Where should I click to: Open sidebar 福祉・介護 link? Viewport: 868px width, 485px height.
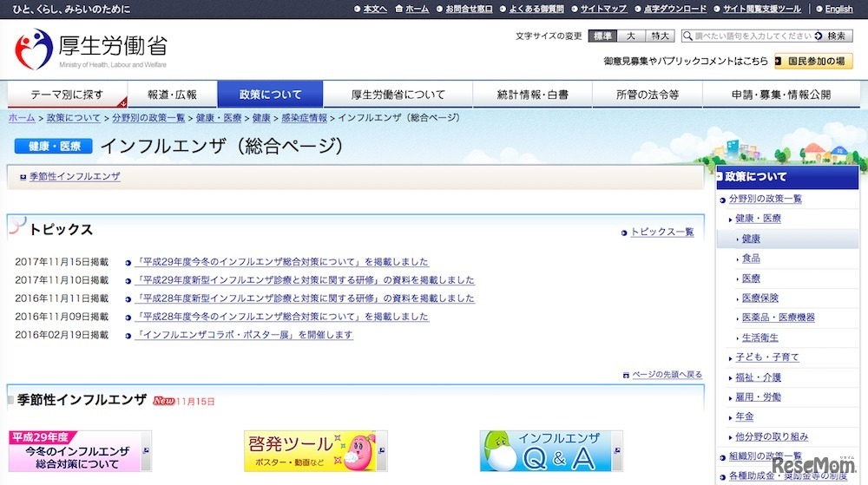coord(758,377)
